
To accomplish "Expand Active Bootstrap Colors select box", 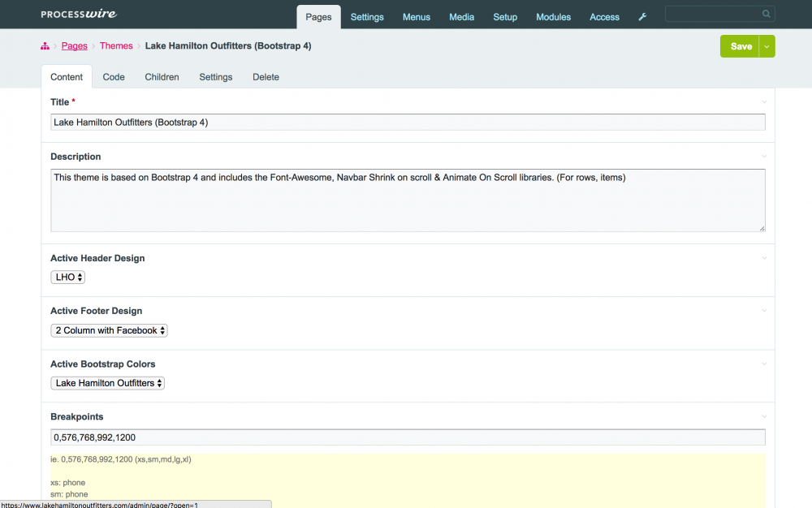I will 107,383.
